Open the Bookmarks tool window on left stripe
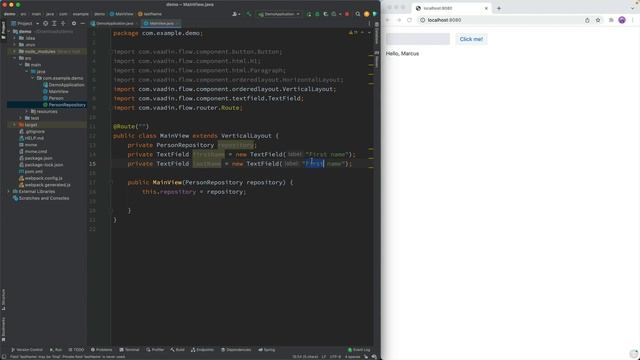This screenshot has height=360, width=640. [4, 329]
